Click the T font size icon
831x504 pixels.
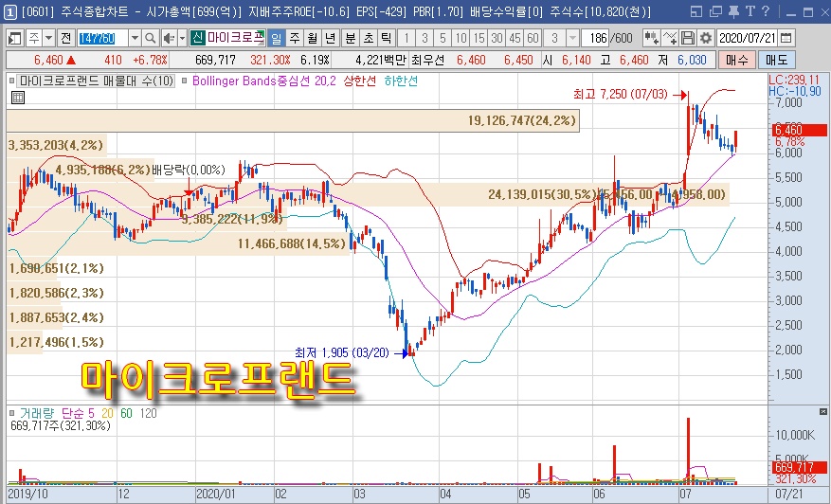tap(750, 11)
